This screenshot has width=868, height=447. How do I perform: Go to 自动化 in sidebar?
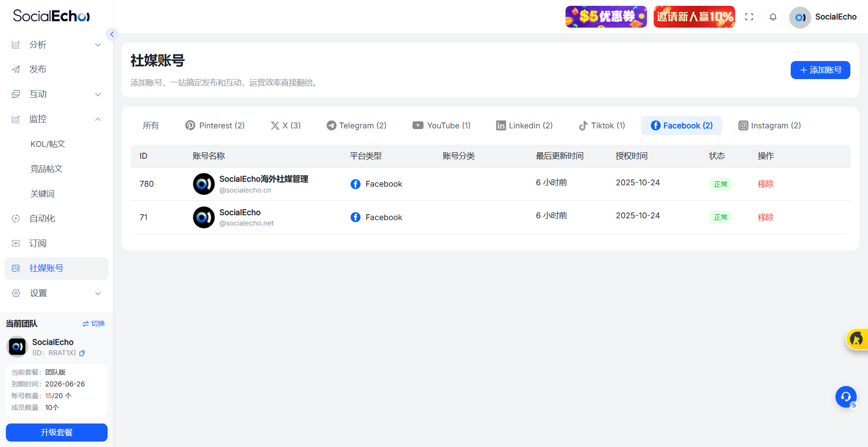coord(57,218)
